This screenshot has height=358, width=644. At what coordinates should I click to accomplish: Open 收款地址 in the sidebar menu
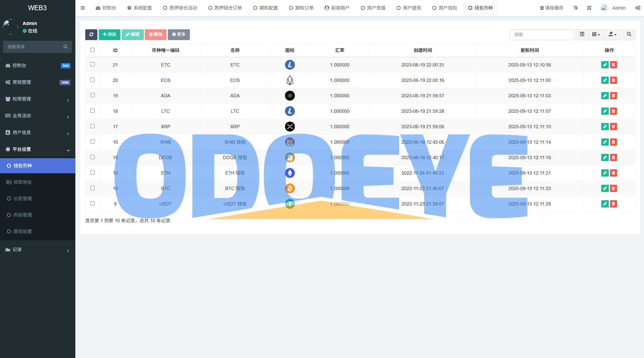pyautogui.click(x=22, y=182)
